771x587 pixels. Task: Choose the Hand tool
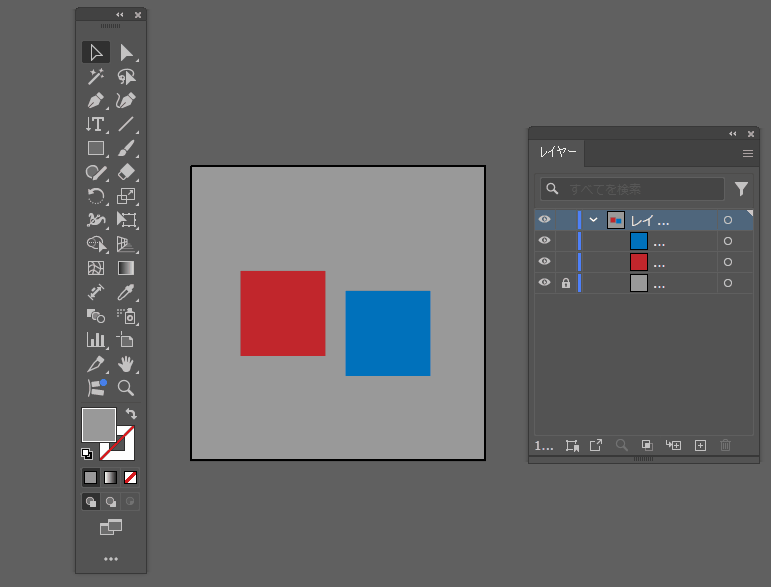click(x=126, y=364)
